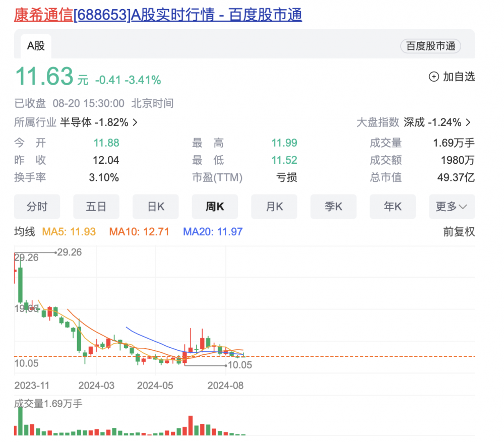Viewport: 504px width, 442px height.
Task: Click the 最低 value 11.52
Action: click(284, 160)
